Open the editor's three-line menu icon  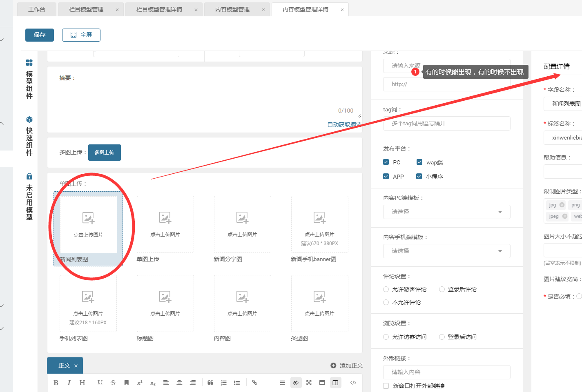coord(282,383)
